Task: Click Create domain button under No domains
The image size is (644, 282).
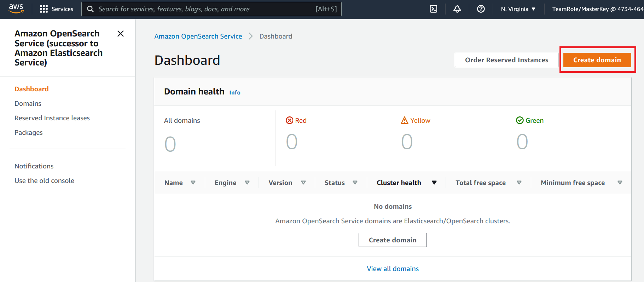Action: [x=393, y=240]
